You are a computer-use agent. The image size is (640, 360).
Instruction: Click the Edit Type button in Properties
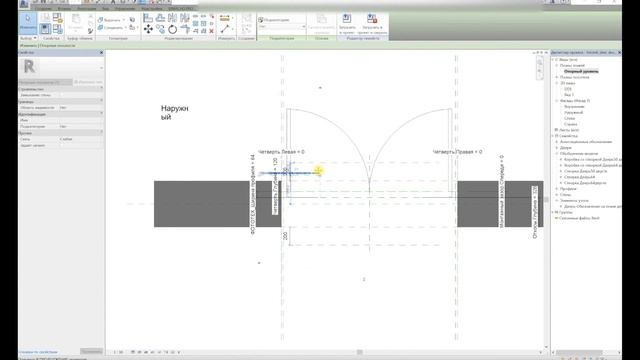coord(88,82)
